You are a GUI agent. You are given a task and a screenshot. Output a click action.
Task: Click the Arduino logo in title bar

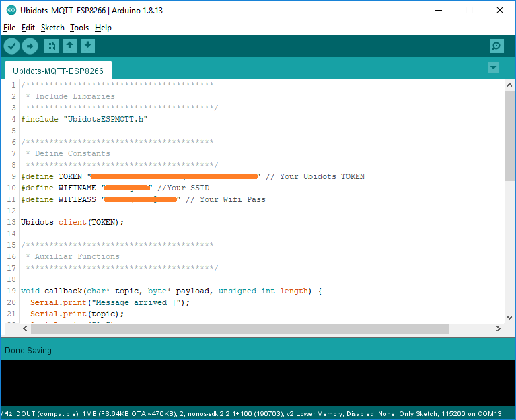(x=11, y=10)
